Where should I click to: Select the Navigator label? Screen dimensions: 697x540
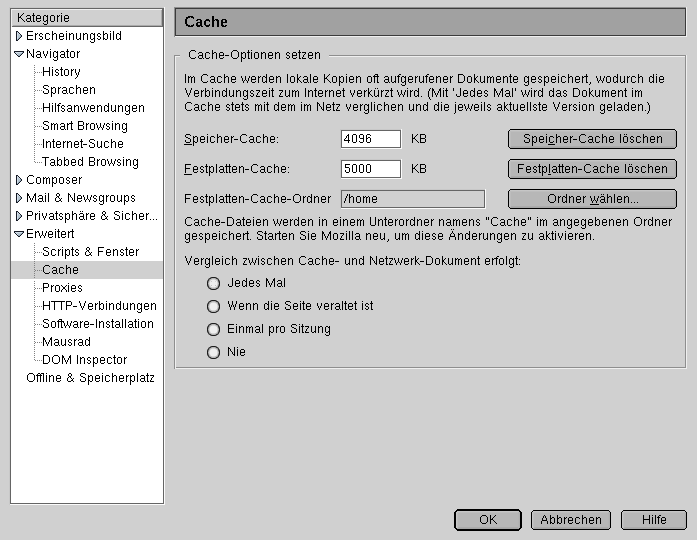(x=53, y=54)
